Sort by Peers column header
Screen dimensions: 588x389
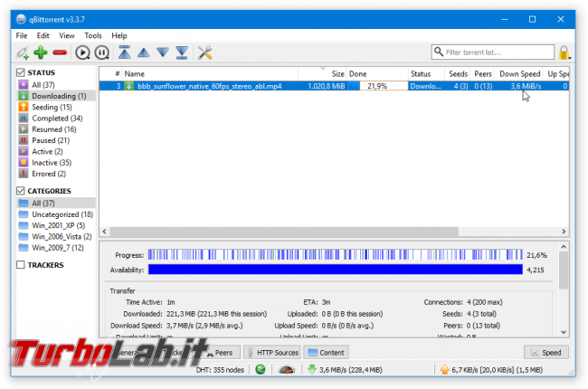tap(483, 74)
